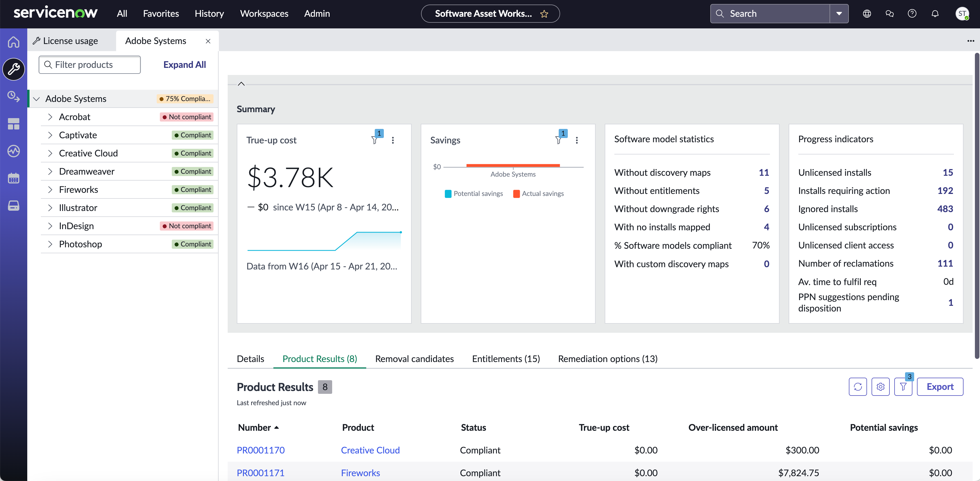Viewport: 980px width, 481px height.
Task: Focus the global Search field
Action: click(770, 14)
